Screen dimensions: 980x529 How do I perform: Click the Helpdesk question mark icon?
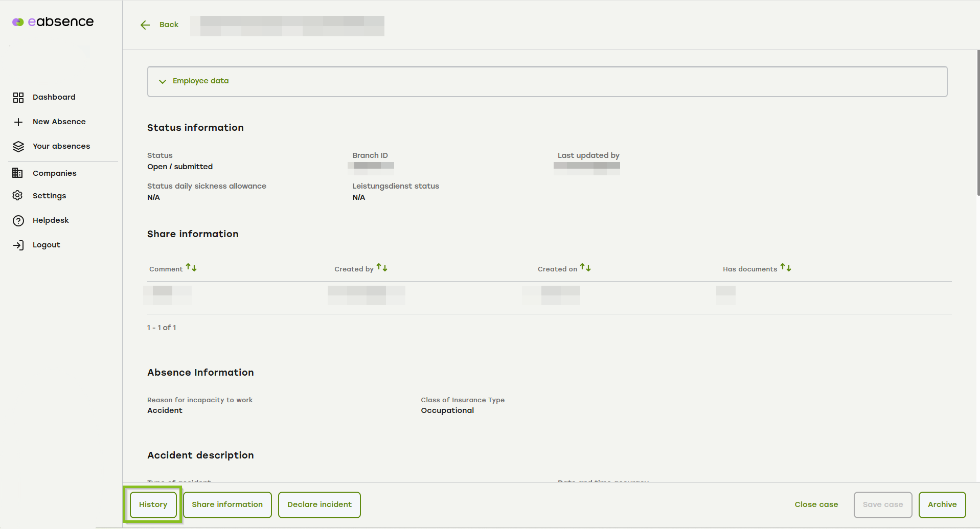click(18, 221)
